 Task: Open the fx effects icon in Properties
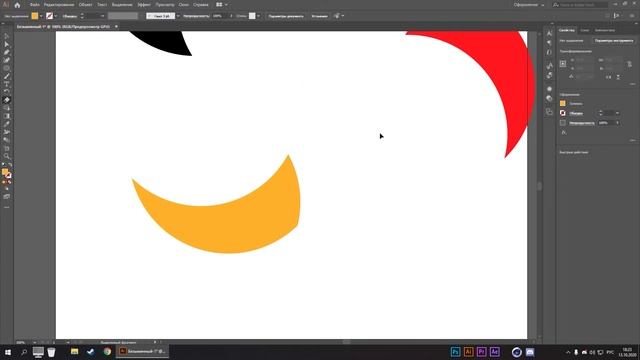[x=564, y=133]
